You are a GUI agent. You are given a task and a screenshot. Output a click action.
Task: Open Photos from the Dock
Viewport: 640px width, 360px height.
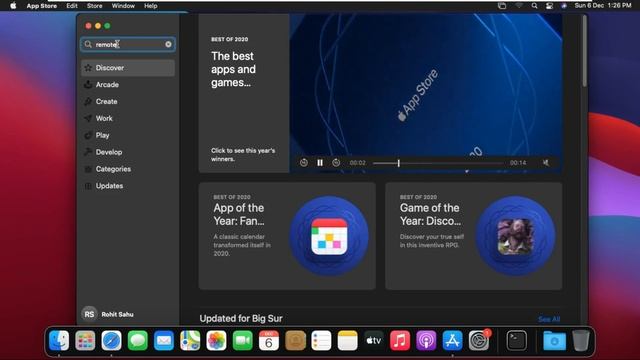tap(216, 340)
